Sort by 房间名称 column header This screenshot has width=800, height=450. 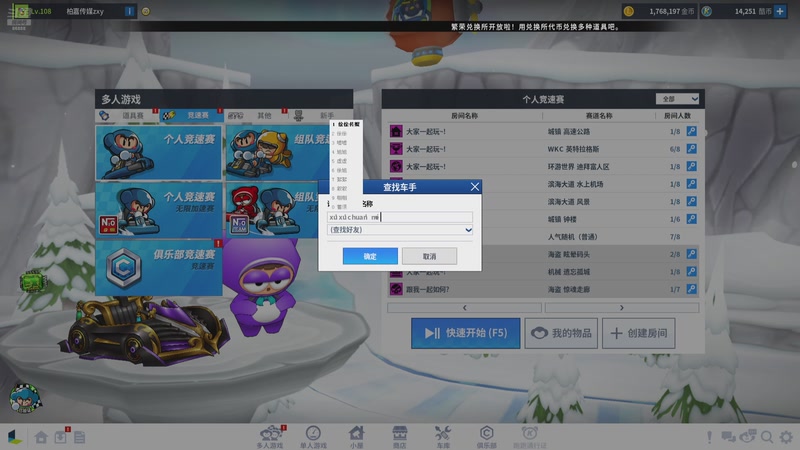tap(464, 116)
